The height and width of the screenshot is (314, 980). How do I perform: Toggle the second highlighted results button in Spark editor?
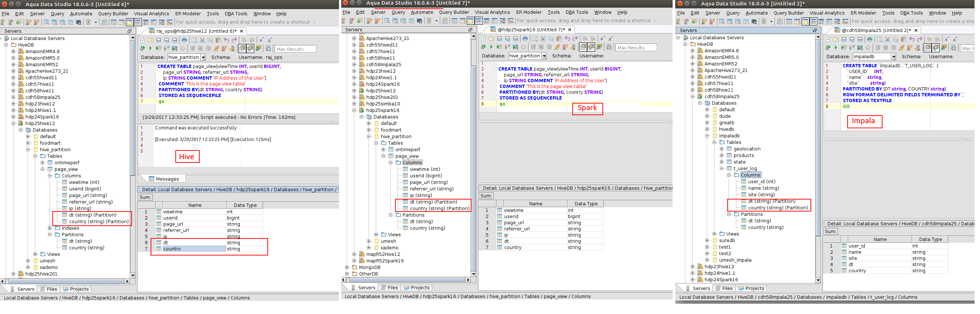click(591, 47)
